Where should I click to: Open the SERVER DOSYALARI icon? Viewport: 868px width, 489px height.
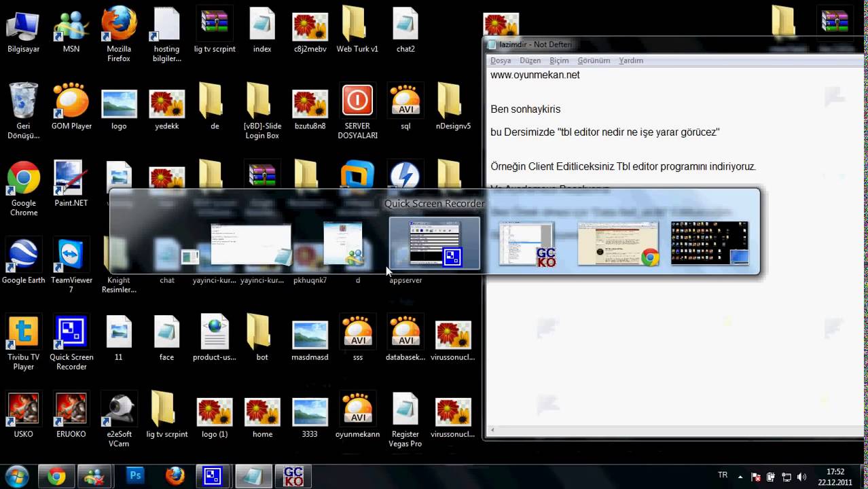[x=357, y=111]
